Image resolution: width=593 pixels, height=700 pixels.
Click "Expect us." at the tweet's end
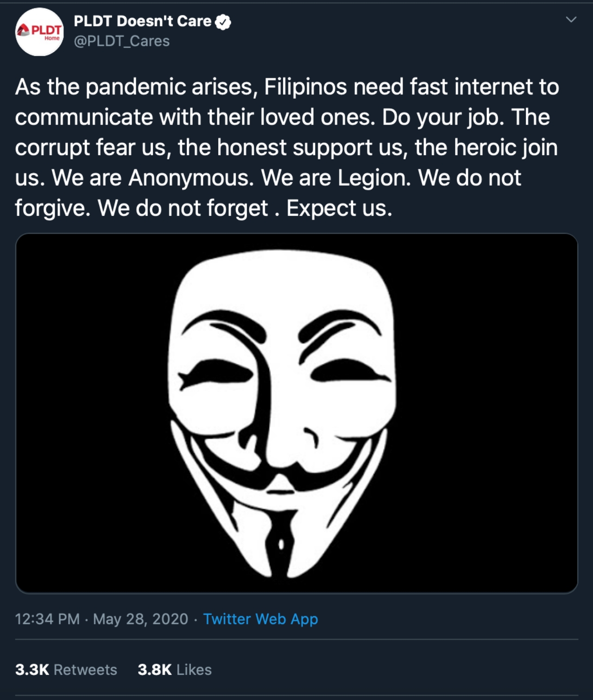(x=339, y=208)
